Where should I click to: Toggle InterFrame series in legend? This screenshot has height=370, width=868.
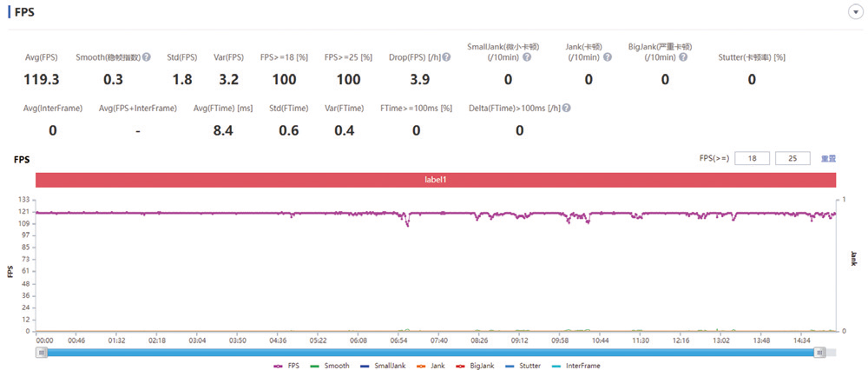(576, 366)
